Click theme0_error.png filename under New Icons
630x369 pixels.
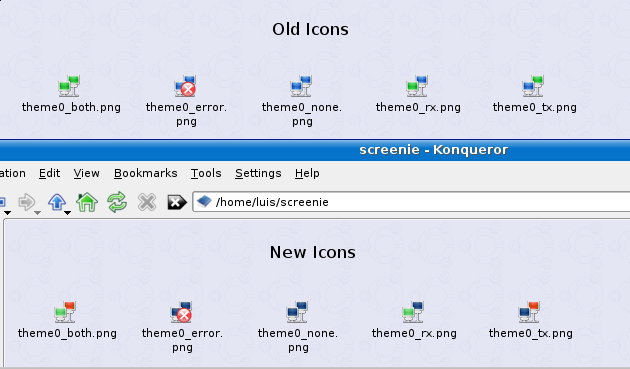click(x=182, y=340)
